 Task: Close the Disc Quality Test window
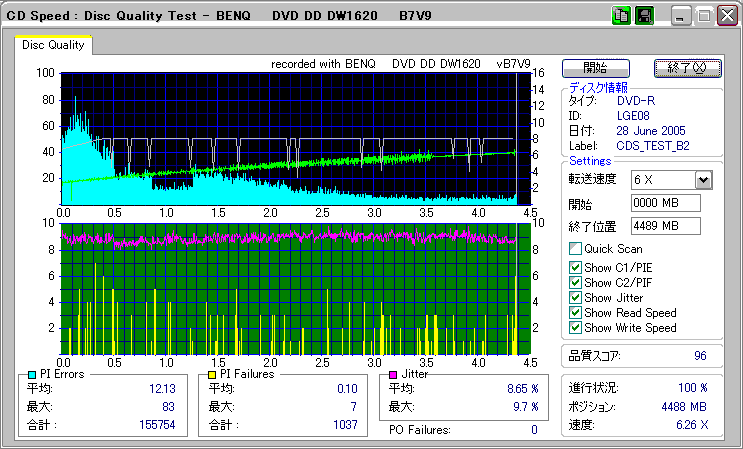coord(727,16)
